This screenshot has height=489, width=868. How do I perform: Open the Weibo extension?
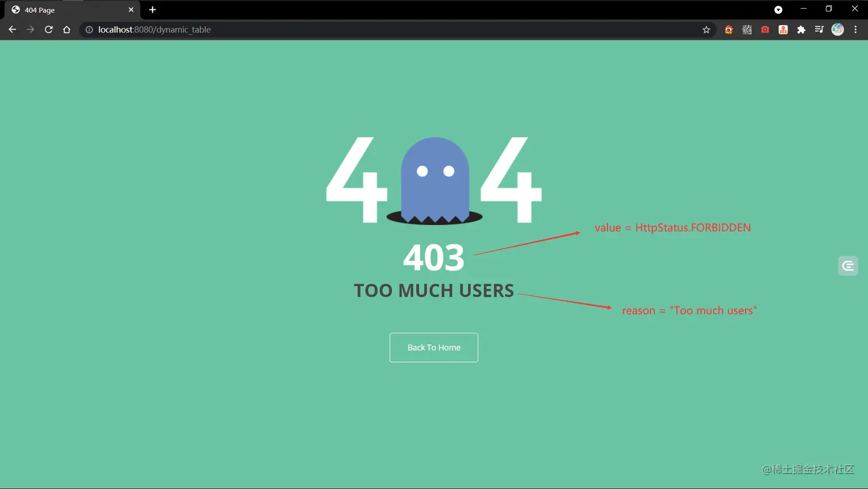click(x=728, y=29)
